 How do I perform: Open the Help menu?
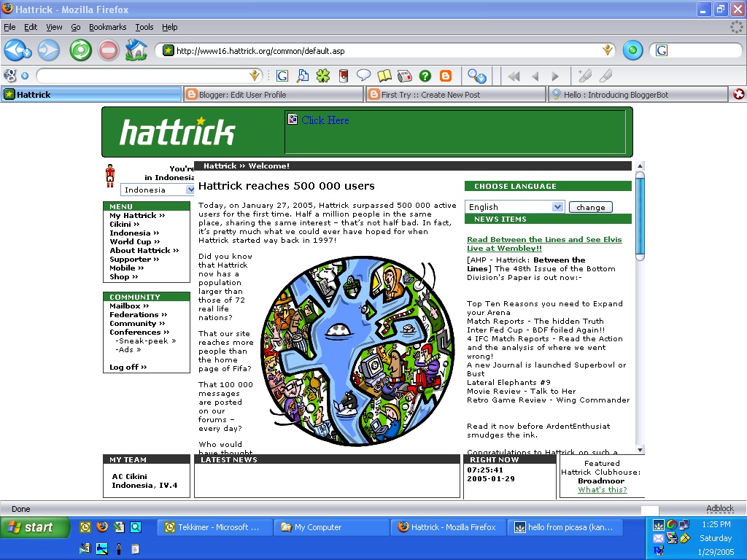169,27
